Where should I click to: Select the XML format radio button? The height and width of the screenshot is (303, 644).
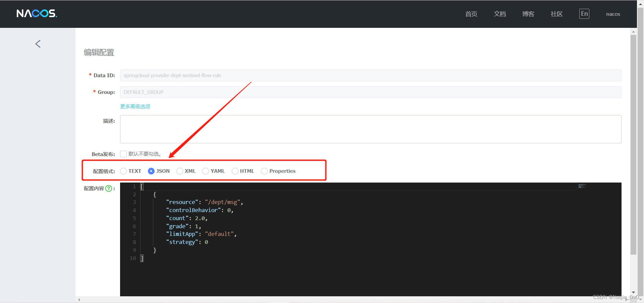click(180, 171)
